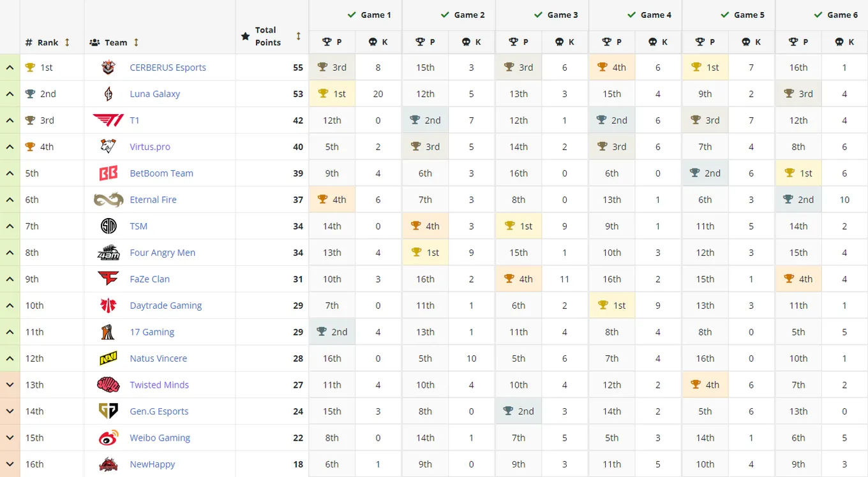
Task: Click the NewHappy team logo
Action: [x=108, y=464]
